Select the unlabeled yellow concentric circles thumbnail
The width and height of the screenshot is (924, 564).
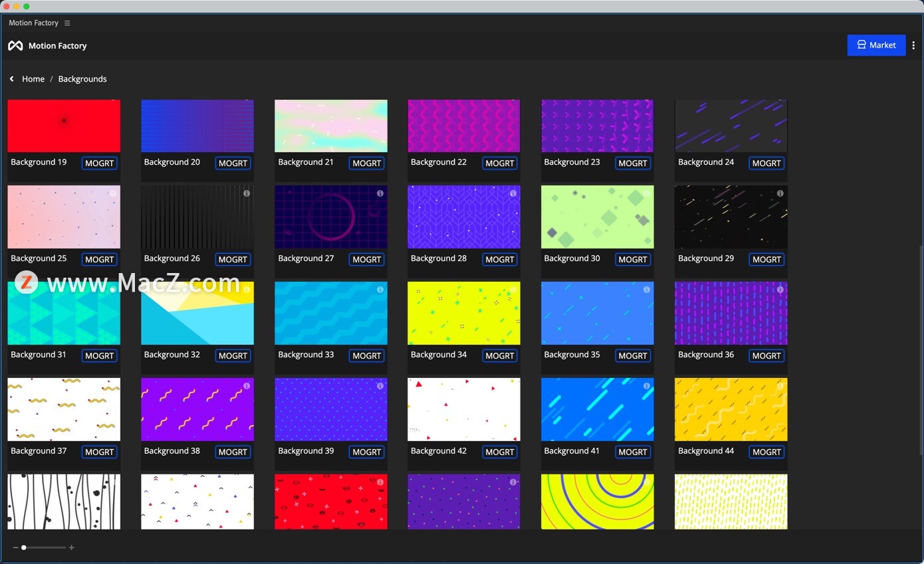pos(598,502)
